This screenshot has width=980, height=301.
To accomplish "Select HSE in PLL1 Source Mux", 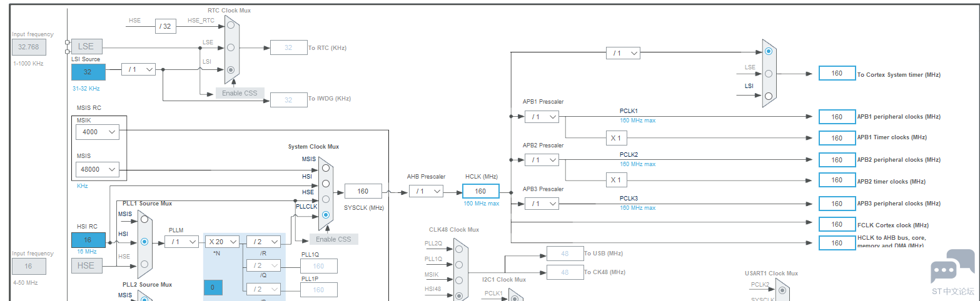I will coord(144,264).
